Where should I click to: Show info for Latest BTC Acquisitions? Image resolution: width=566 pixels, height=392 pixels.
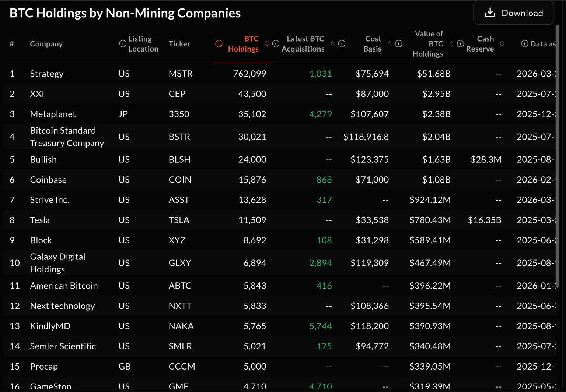pos(276,44)
